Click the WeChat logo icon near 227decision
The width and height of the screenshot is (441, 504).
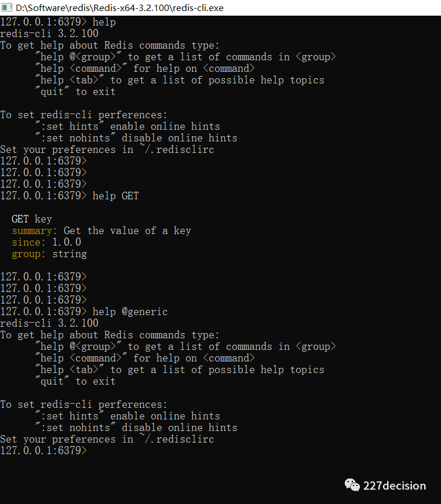click(x=352, y=485)
